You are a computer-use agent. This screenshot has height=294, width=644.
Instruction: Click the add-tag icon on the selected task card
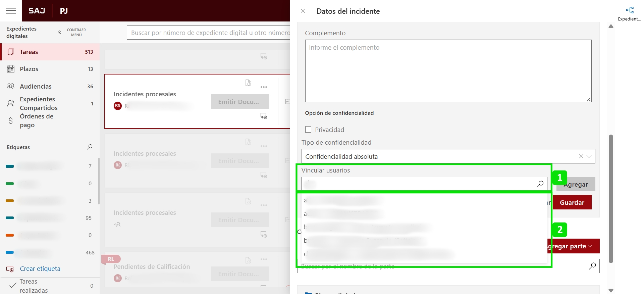[x=264, y=116]
